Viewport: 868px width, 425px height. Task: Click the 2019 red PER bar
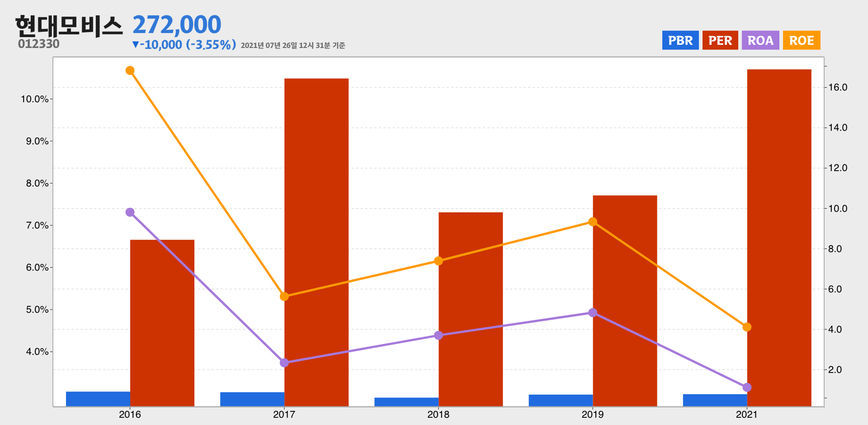[625, 301]
